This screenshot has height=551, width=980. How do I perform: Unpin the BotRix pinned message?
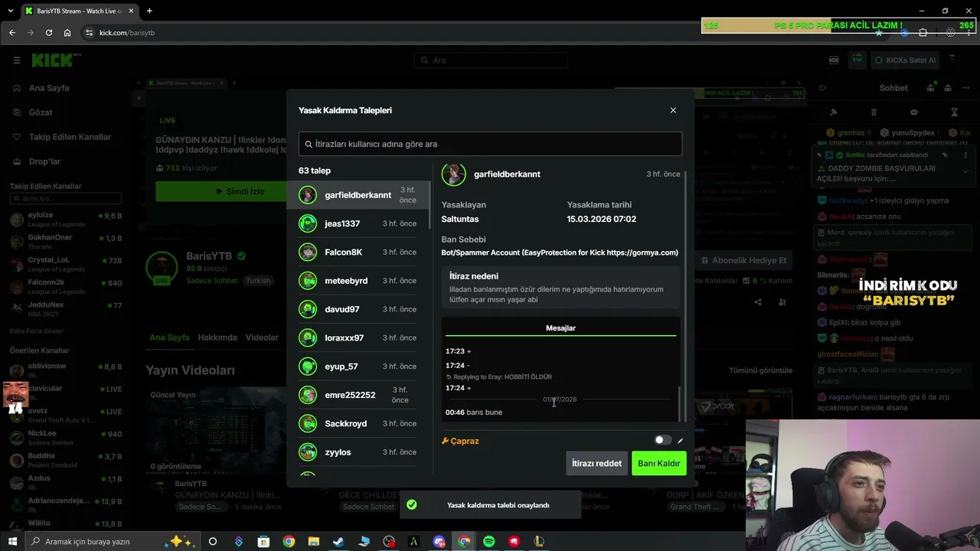pos(945,155)
